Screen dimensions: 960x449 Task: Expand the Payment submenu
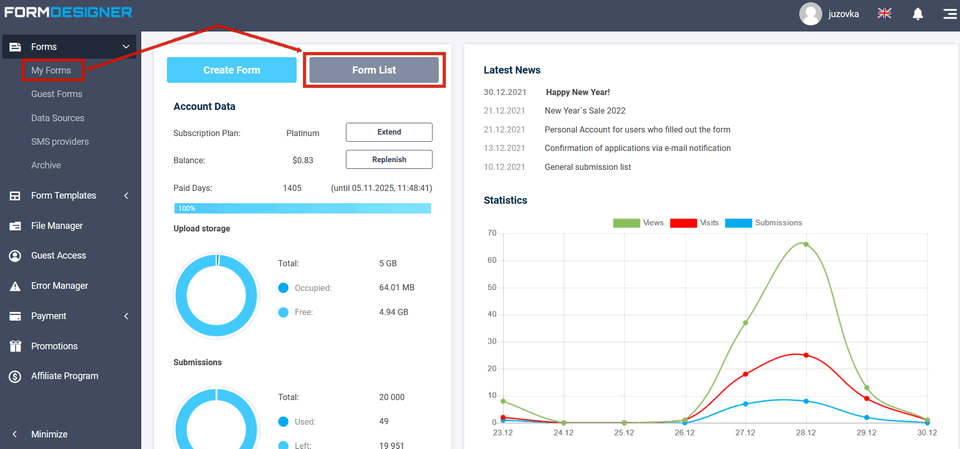[x=126, y=316]
